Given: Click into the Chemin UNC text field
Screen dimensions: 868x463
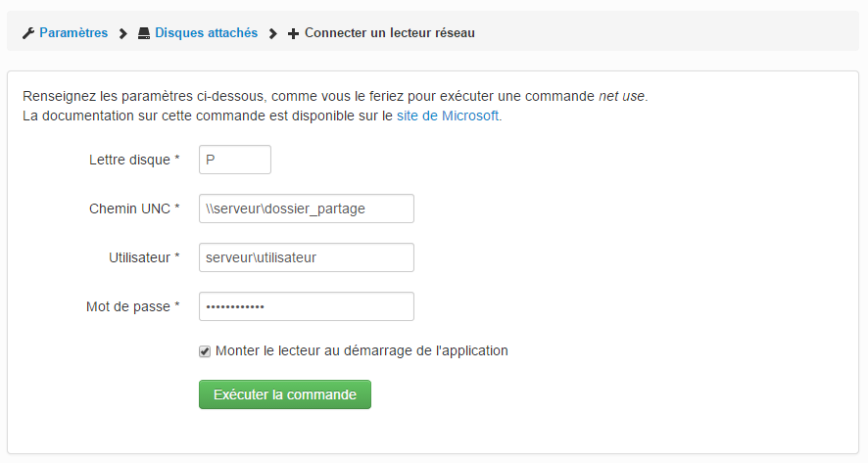Looking at the screenshot, I should [x=307, y=208].
